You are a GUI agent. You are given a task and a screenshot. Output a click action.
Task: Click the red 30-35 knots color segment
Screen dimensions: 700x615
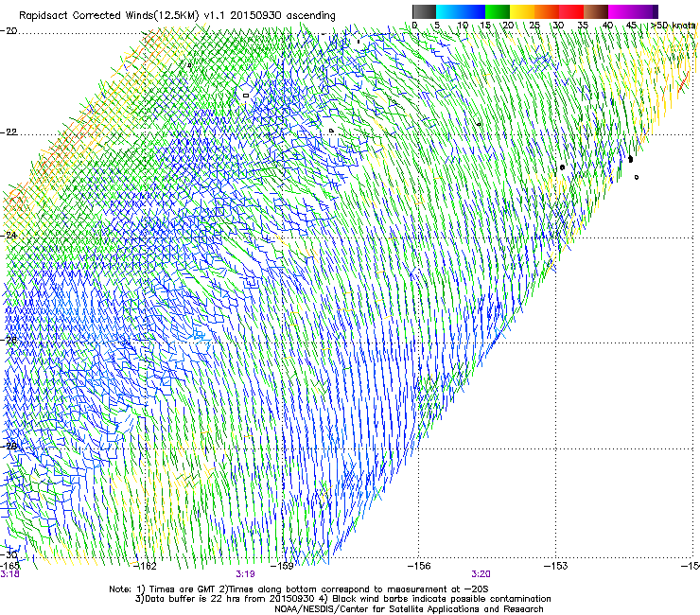click(x=571, y=11)
